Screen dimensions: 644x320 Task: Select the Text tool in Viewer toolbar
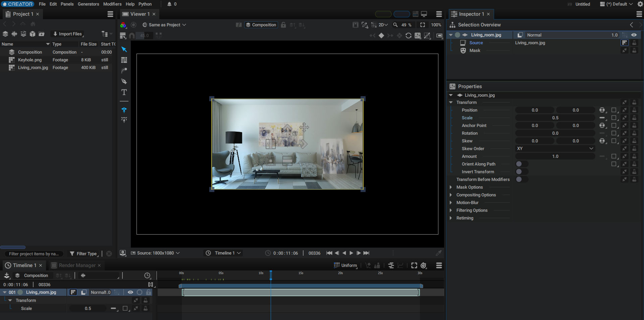[x=124, y=92]
